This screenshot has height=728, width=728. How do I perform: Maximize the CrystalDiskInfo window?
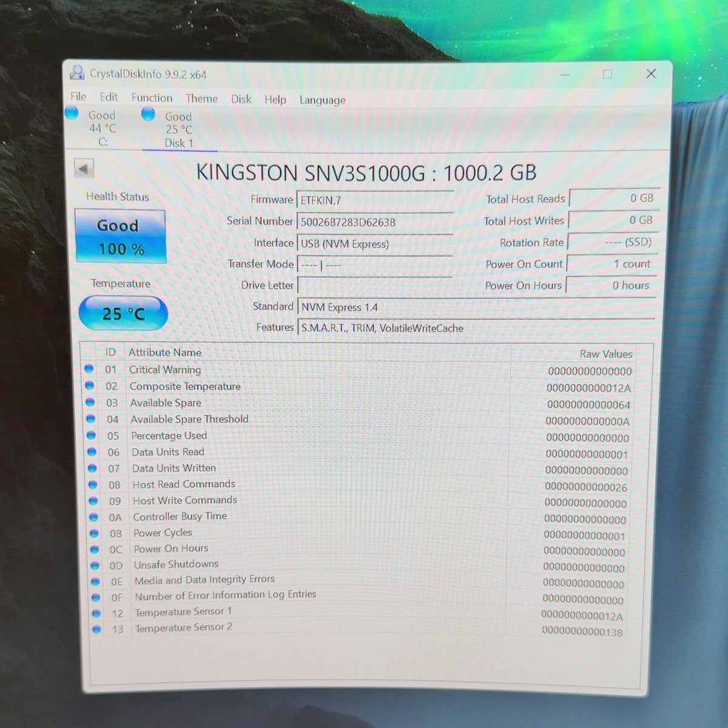tap(607, 74)
